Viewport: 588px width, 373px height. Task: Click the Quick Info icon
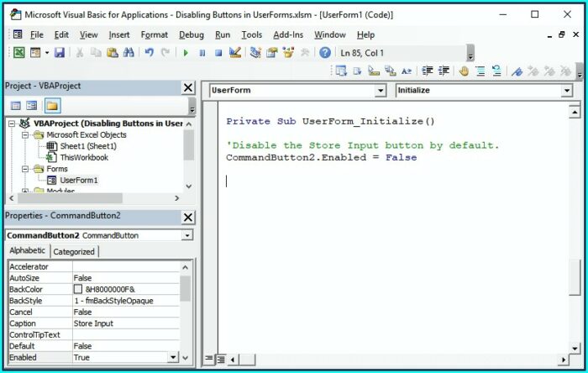[374, 71]
